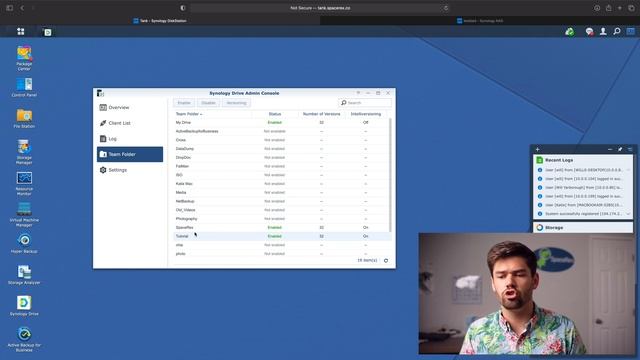This screenshot has width=640, height=360.
Task: Go to Overview in the Admin Console
Action: click(x=130, y=107)
